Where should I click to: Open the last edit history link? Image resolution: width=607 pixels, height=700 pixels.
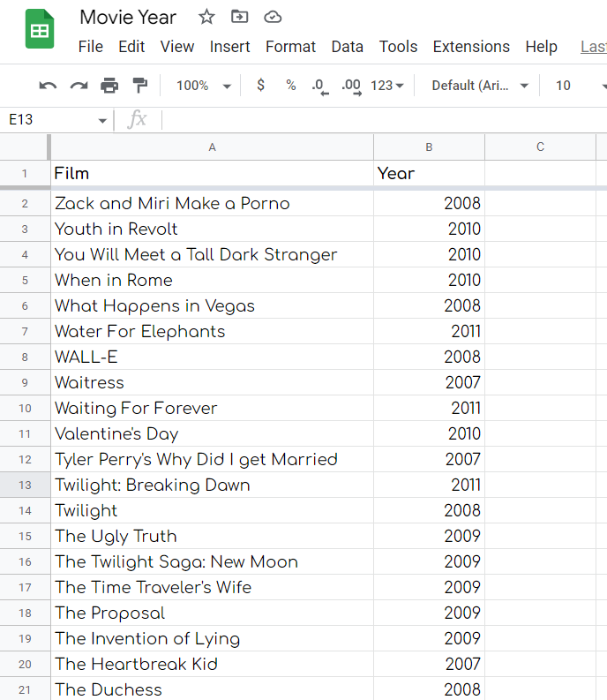[x=594, y=47]
